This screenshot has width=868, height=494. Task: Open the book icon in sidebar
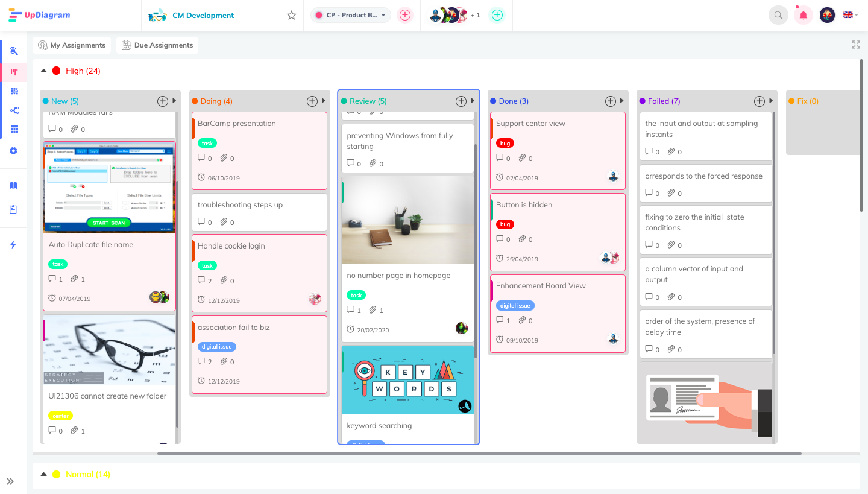tap(13, 186)
